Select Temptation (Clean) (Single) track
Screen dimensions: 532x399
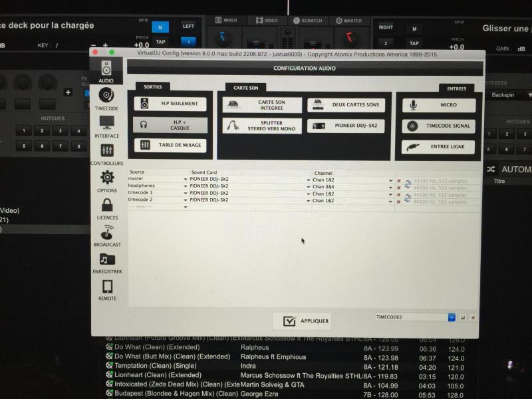coord(156,366)
